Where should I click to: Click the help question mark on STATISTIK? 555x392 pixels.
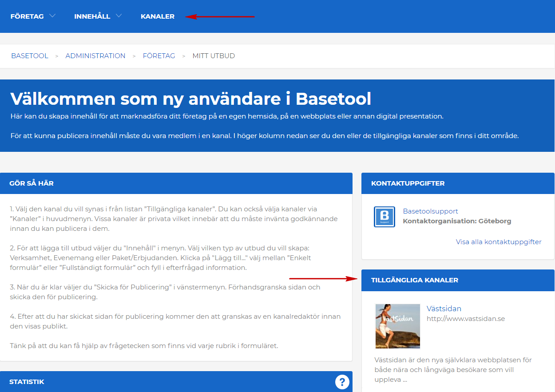[342, 382]
